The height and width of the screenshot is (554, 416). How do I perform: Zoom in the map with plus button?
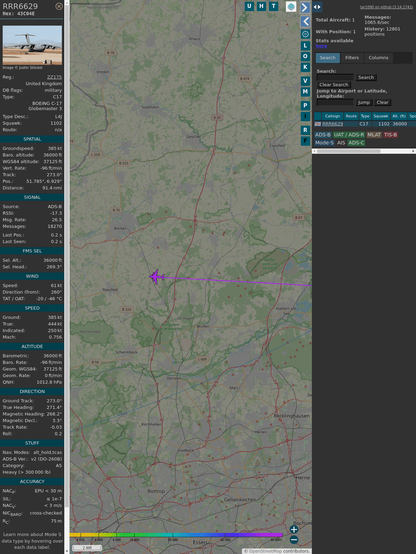294,529
